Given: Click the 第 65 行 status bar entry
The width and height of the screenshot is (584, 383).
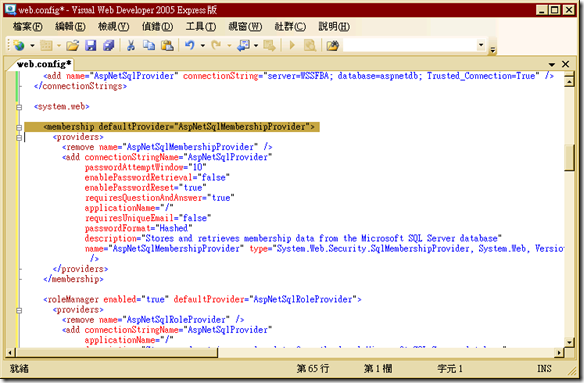Looking at the screenshot, I should tap(313, 368).
